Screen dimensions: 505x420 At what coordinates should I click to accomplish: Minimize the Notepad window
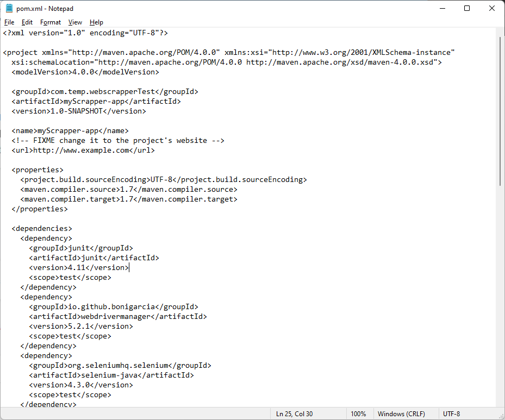coord(442,8)
